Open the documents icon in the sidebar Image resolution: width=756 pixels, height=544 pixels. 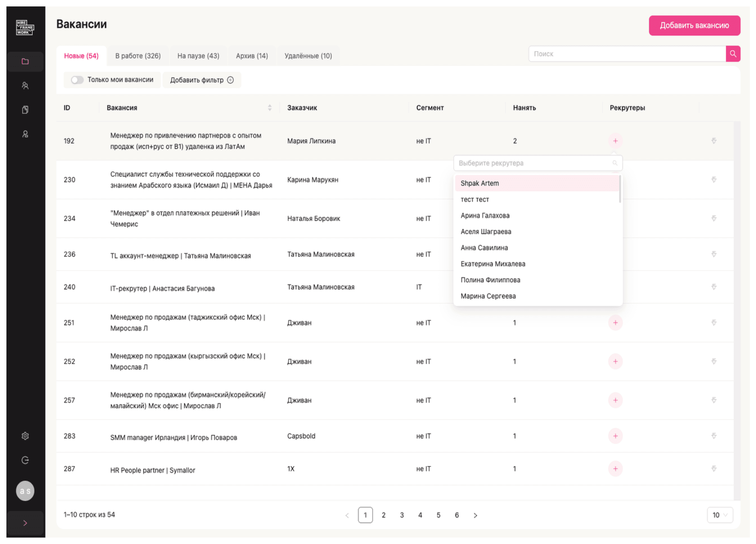(x=25, y=110)
